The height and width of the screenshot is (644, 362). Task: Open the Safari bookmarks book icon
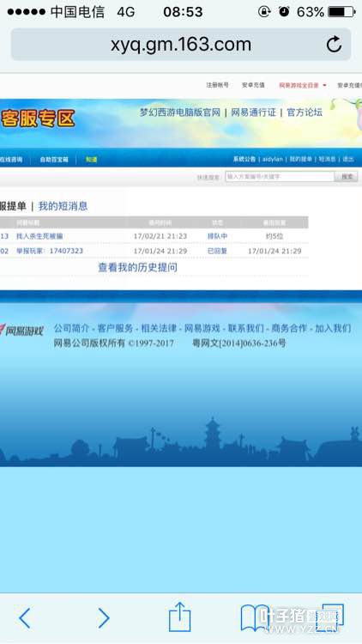click(255, 617)
